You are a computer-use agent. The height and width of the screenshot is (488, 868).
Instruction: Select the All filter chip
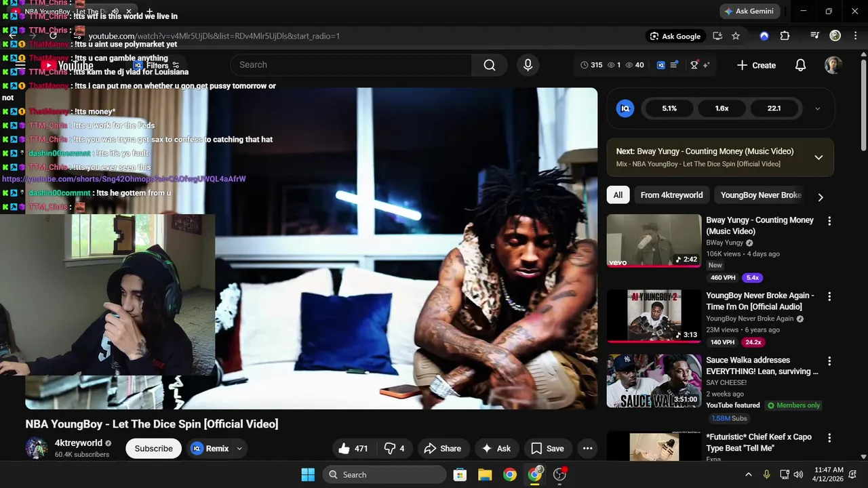618,195
